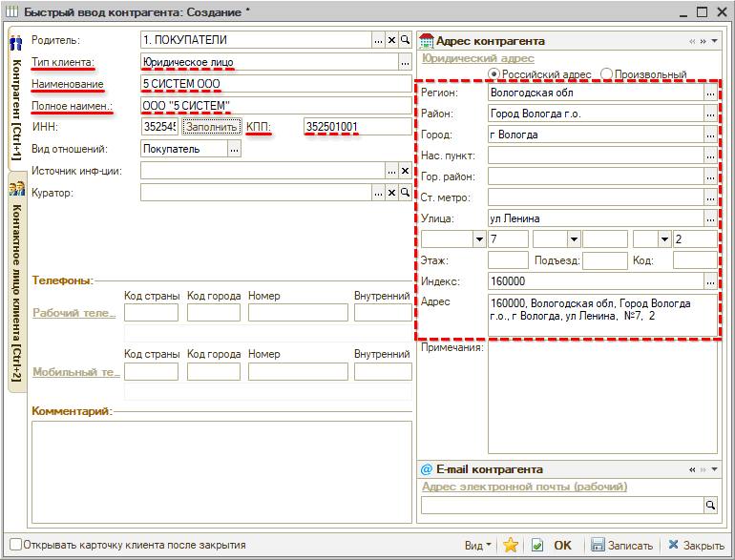Search with magnifier in E-mail address field
The height and width of the screenshot is (560, 735).
(x=710, y=505)
